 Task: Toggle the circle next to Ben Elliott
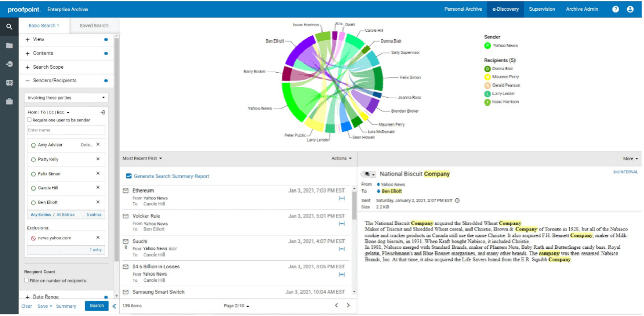(x=33, y=203)
